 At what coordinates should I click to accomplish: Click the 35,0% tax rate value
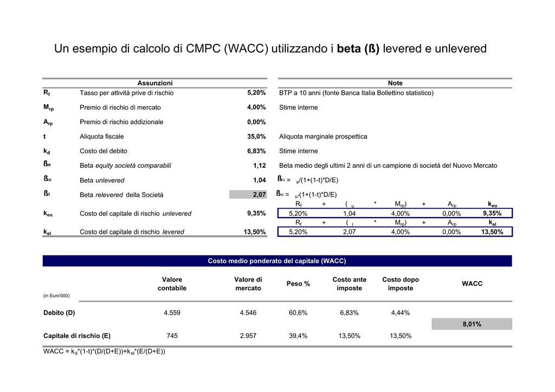(256, 136)
